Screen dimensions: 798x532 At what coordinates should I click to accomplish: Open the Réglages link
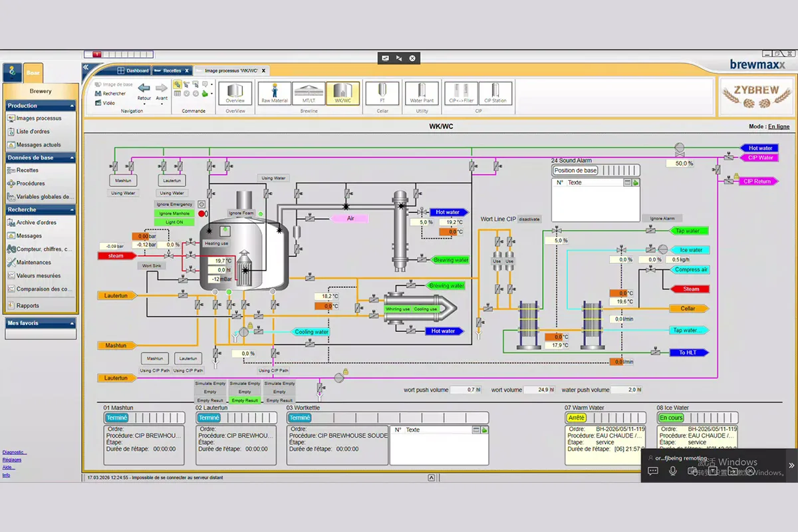(12, 460)
